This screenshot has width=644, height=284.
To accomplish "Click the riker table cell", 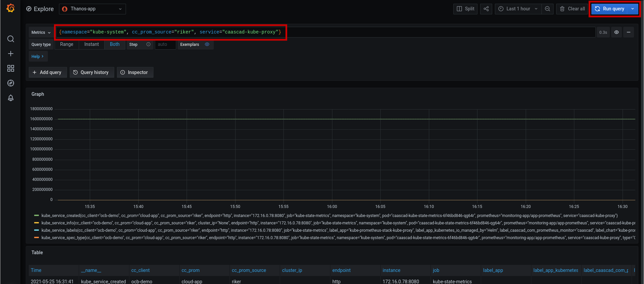I will pos(236,281).
